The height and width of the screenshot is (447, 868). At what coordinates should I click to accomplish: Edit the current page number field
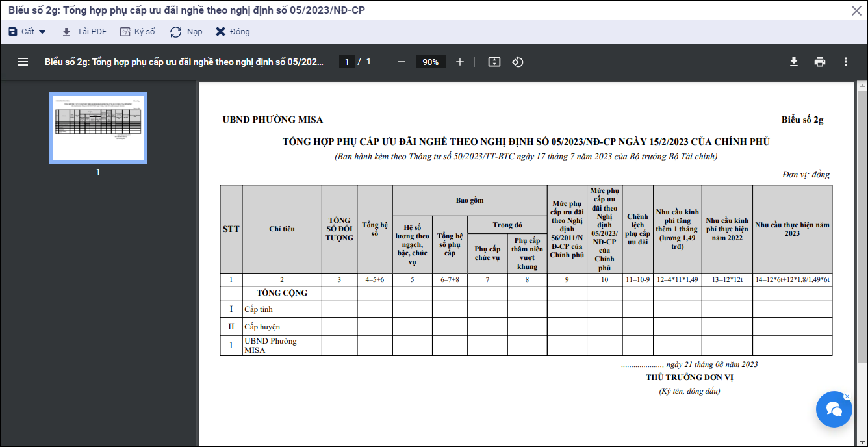[x=347, y=62]
